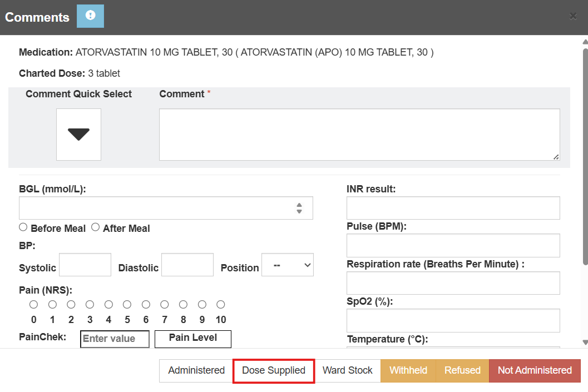Click the red Not Administered button

point(535,370)
